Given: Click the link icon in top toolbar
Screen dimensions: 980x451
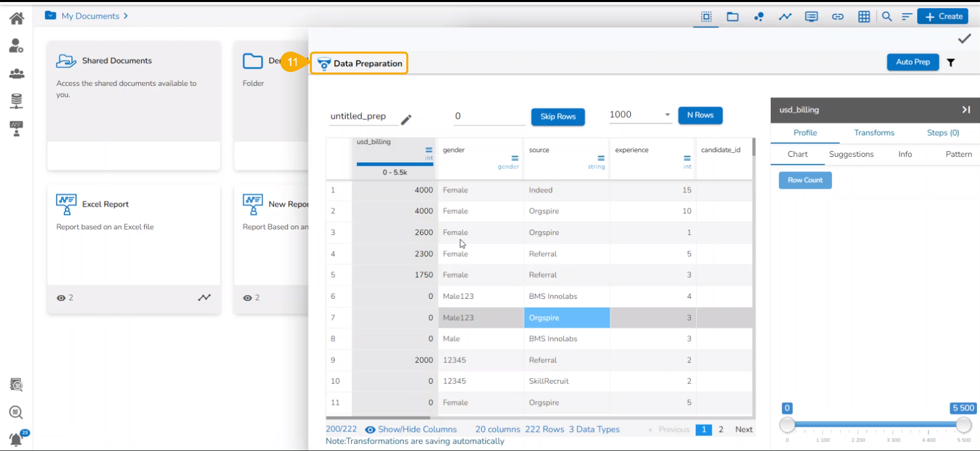Looking at the screenshot, I should coord(838,16).
